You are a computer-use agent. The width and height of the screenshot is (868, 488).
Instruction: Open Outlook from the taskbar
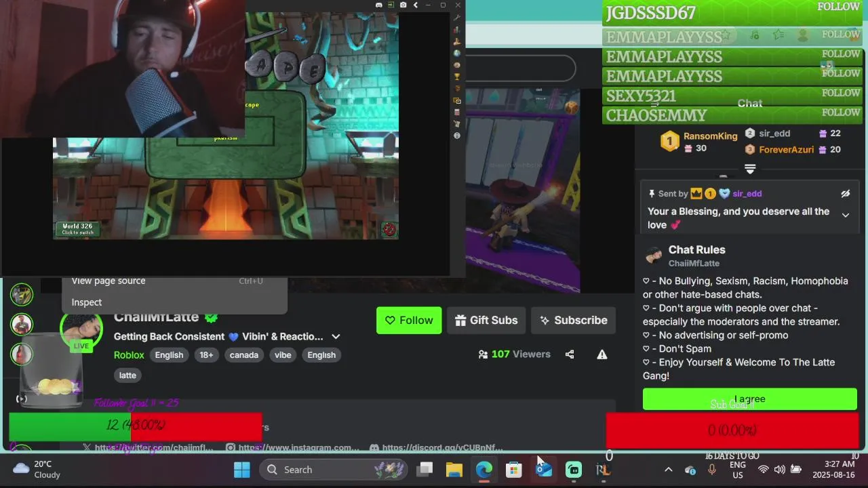coord(544,470)
